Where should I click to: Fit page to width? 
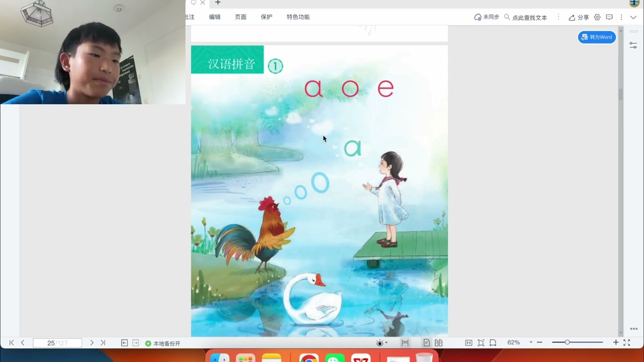tap(493, 343)
